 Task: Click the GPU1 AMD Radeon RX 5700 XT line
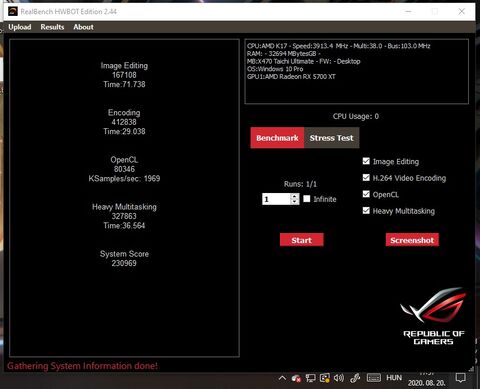[x=291, y=77]
